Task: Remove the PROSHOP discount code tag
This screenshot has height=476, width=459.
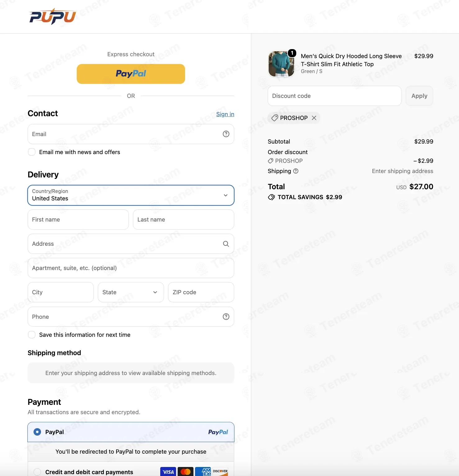Action: pyautogui.click(x=314, y=118)
